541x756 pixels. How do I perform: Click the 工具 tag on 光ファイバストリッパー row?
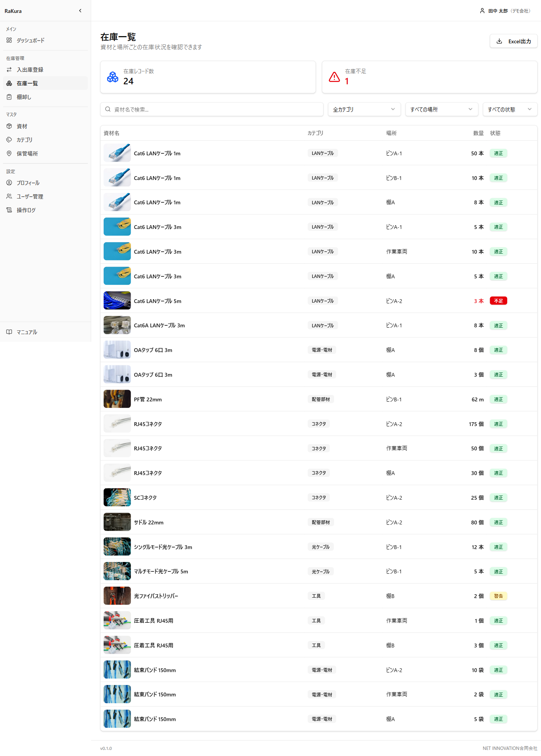click(316, 596)
